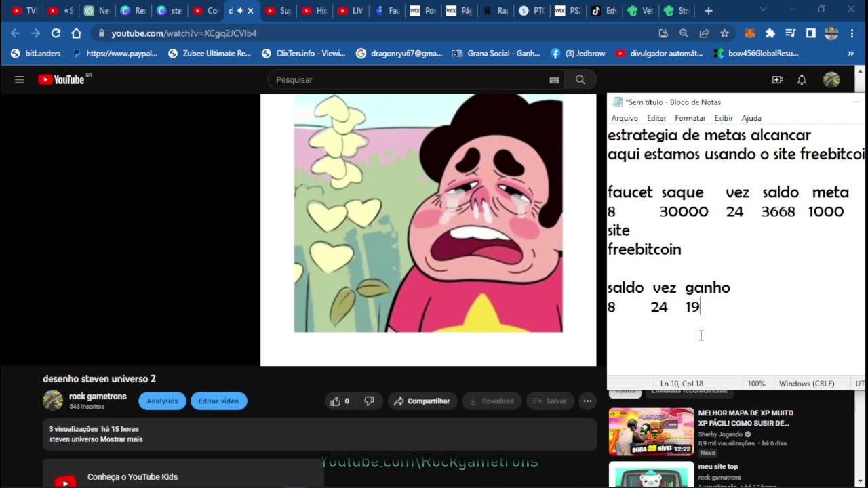
Task: Click the 100% zoom status in Notepad
Action: [x=756, y=384]
